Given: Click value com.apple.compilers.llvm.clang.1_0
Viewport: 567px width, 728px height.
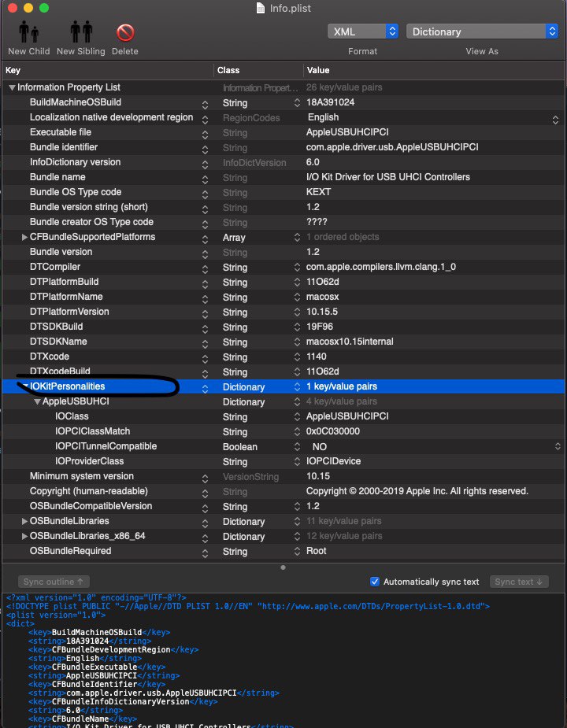Looking at the screenshot, I should [380, 267].
